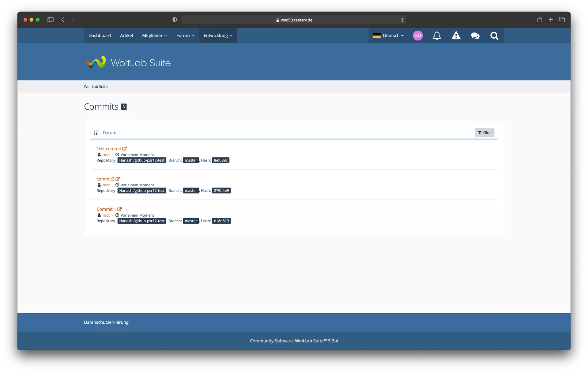
Task: Click the Safari privacy shield icon
Action: pyautogui.click(x=175, y=20)
